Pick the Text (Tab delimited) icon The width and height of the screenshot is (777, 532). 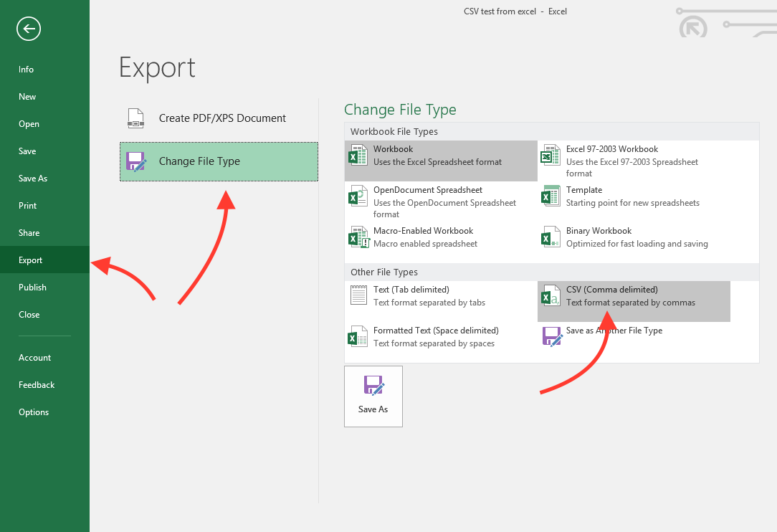tap(358, 295)
